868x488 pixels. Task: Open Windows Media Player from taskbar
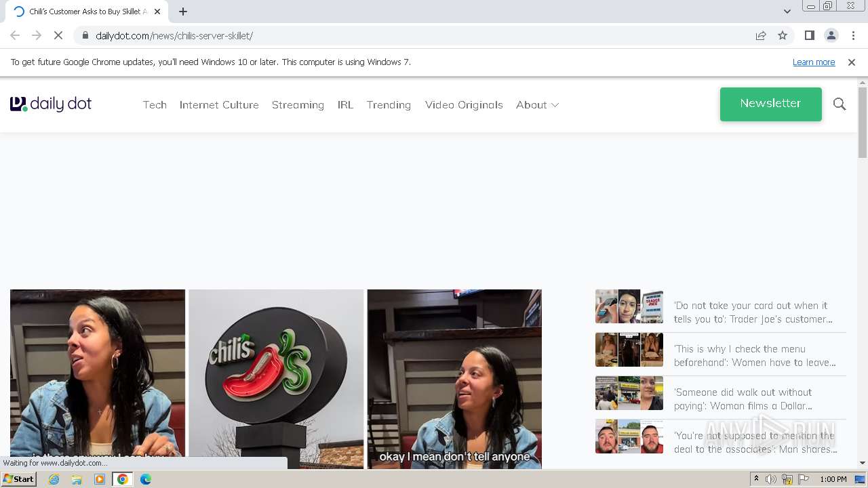[x=100, y=479]
